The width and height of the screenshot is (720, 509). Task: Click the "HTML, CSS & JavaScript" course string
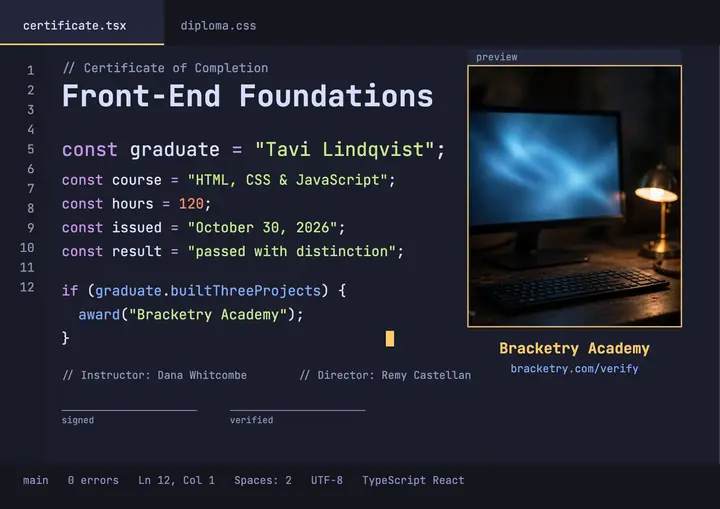287,180
